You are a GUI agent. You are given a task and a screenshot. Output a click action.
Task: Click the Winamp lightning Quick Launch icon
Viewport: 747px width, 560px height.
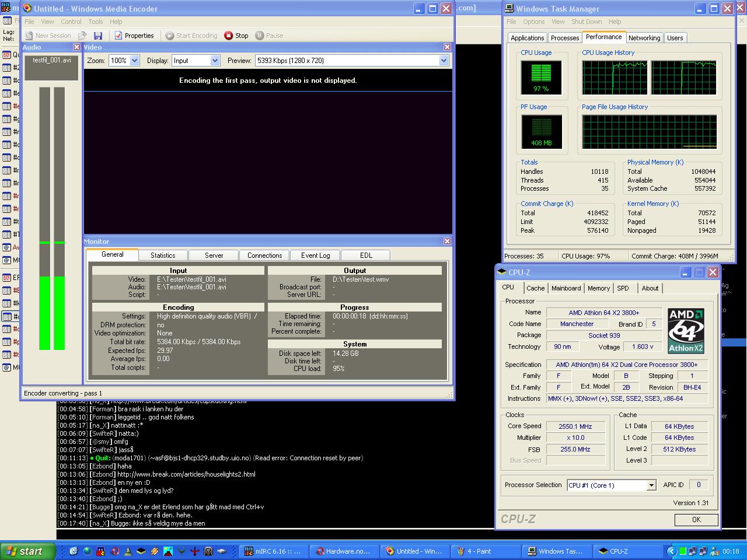tap(155, 551)
